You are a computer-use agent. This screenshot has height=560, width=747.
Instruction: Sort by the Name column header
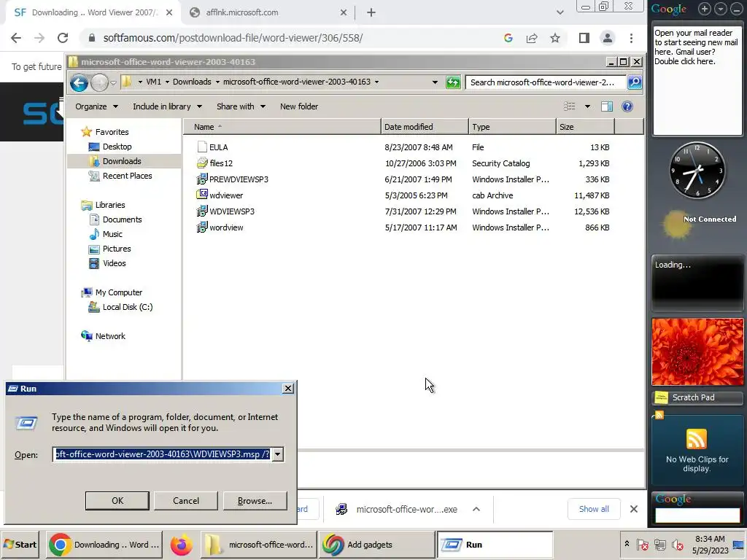pyautogui.click(x=282, y=127)
